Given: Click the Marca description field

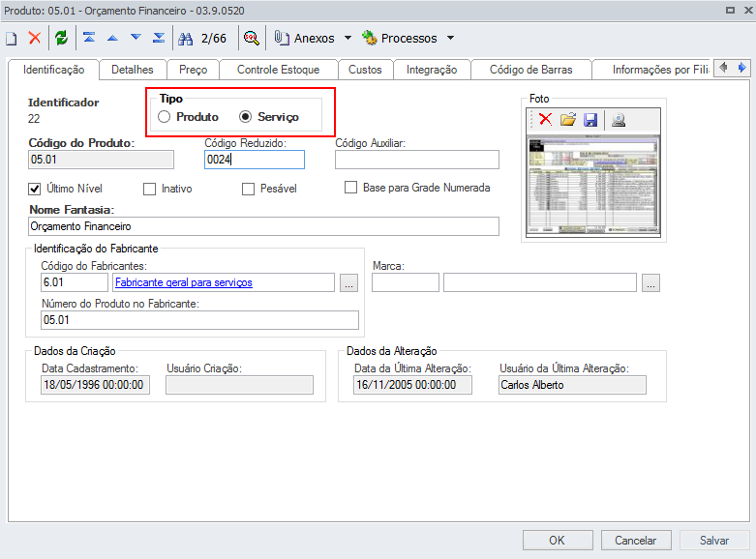Looking at the screenshot, I should coord(540,282).
